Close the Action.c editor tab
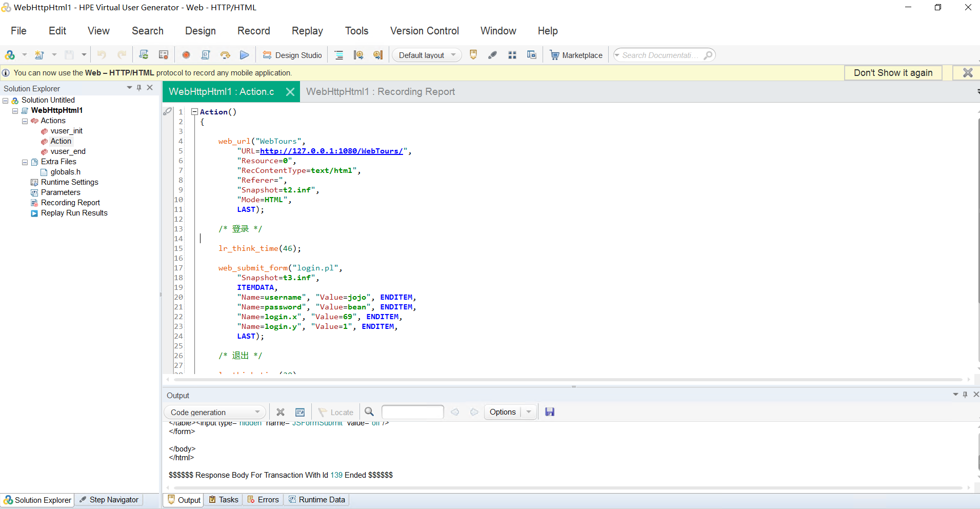 (290, 92)
